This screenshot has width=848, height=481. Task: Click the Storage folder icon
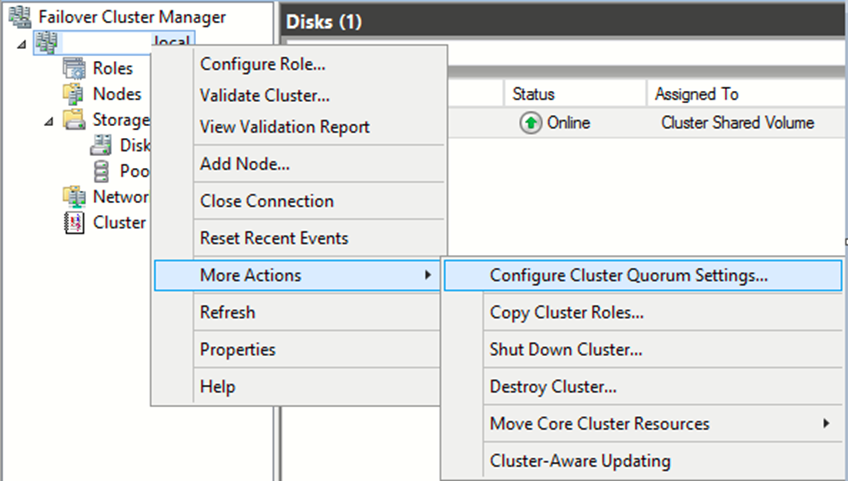click(74, 119)
